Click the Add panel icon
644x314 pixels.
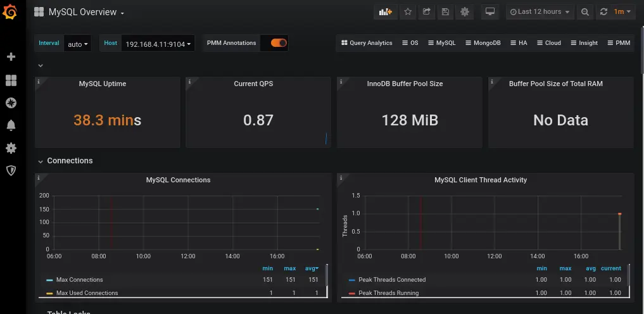tap(385, 12)
